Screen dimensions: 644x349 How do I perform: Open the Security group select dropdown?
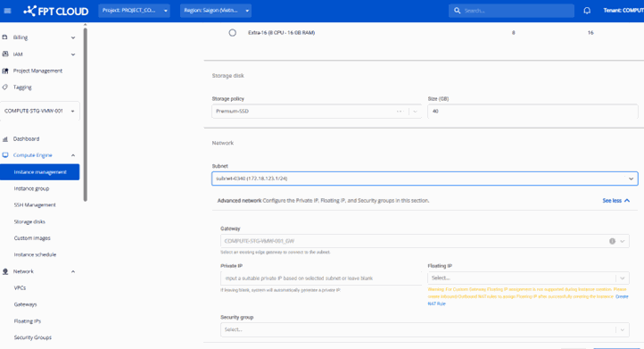click(x=425, y=329)
